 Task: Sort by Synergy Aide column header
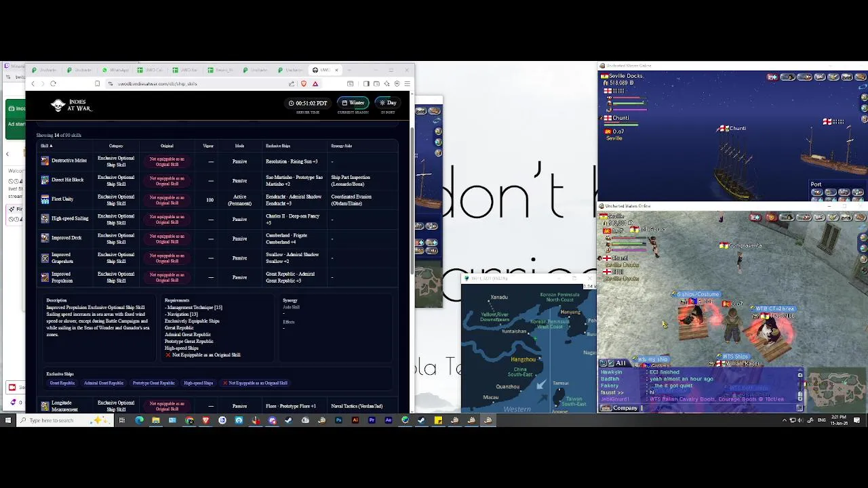click(x=341, y=146)
